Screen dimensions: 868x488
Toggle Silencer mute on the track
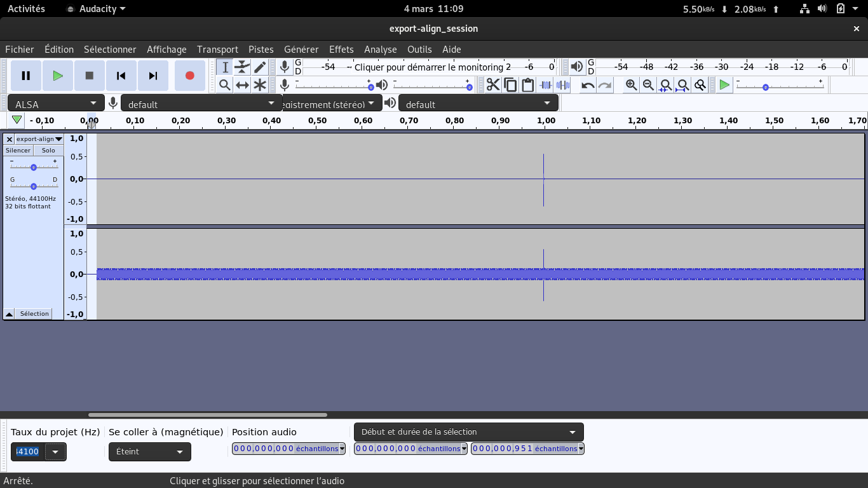click(x=18, y=151)
